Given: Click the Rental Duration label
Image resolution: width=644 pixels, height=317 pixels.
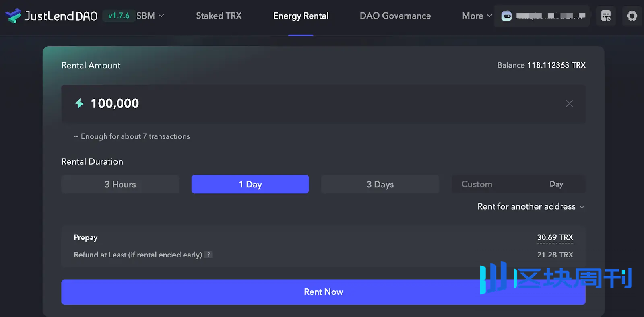Looking at the screenshot, I should pyautogui.click(x=92, y=161).
